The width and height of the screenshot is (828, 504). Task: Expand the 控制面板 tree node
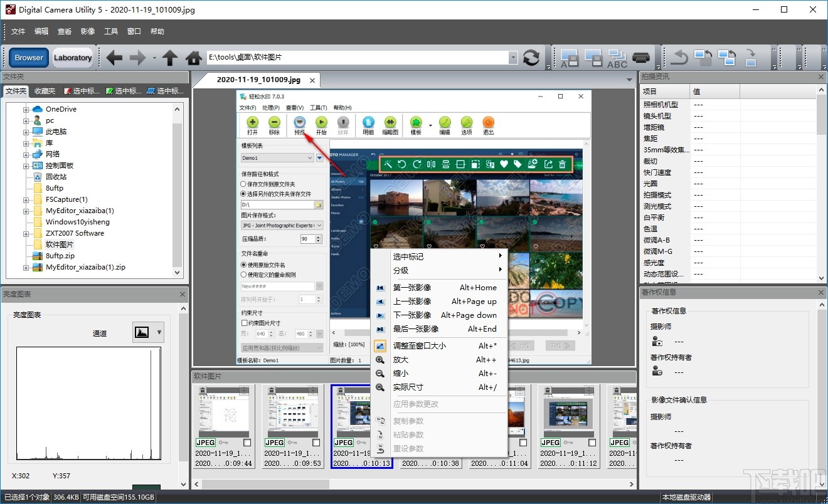(x=26, y=165)
